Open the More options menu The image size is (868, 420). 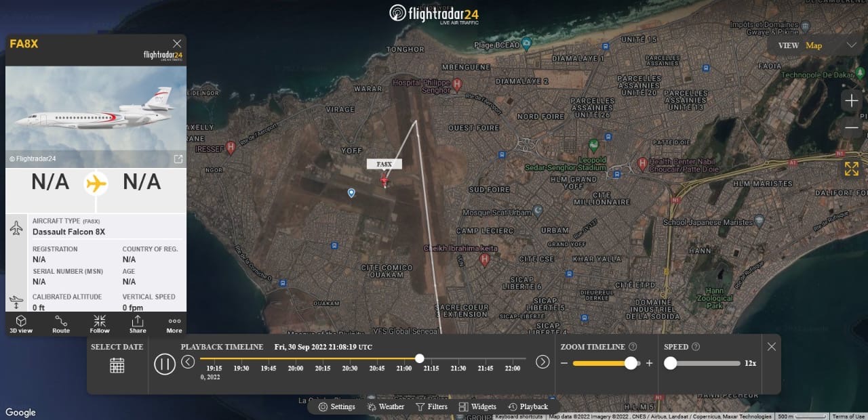174,324
